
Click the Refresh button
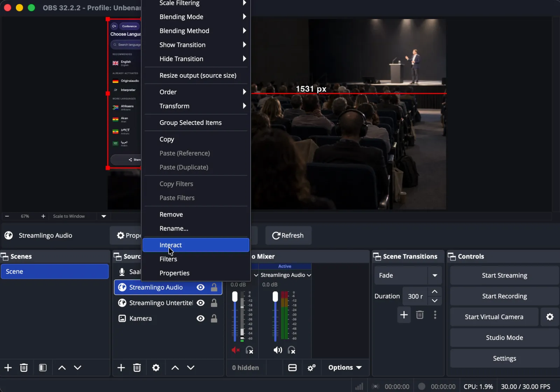click(288, 236)
